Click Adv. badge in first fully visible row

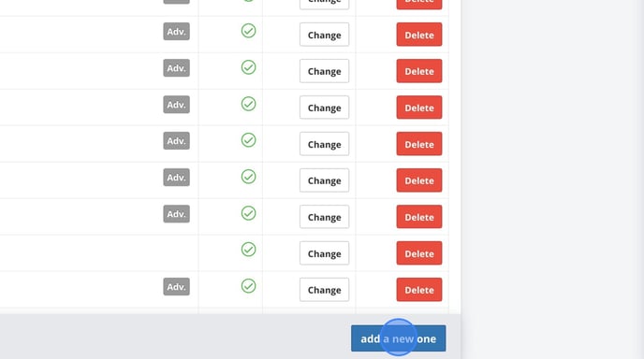point(177,32)
